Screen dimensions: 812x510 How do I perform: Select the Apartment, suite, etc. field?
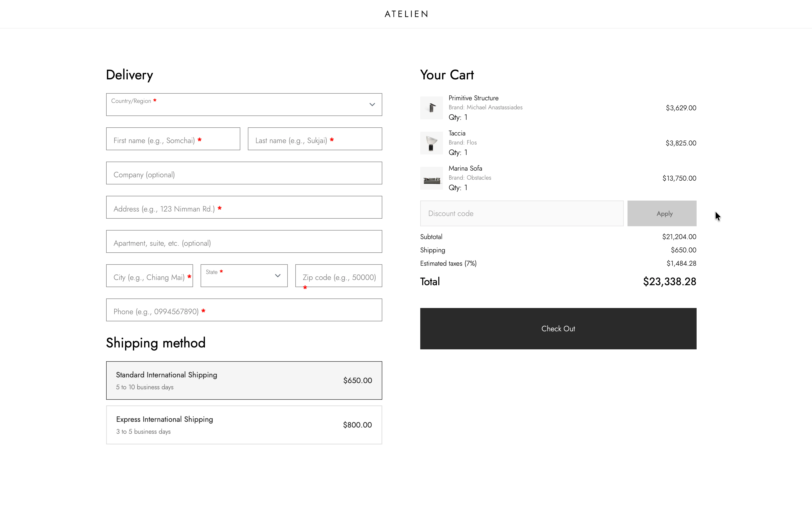(x=244, y=241)
